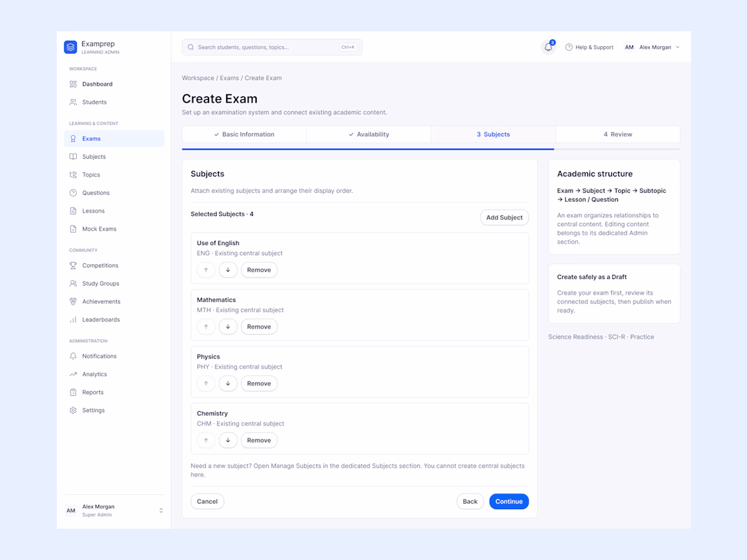The width and height of the screenshot is (747, 560).
Task: Click the Back button
Action: tap(470, 502)
